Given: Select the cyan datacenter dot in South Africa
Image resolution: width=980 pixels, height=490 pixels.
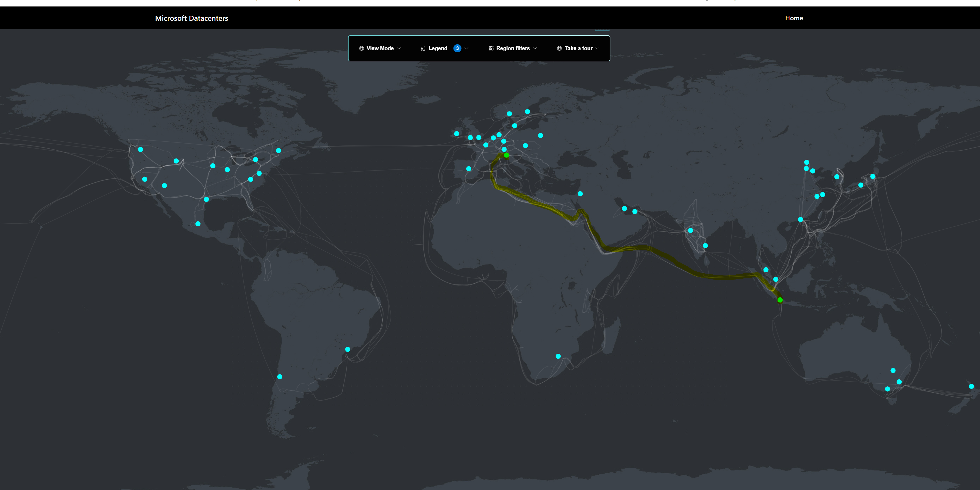Looking at the screenshot, I should tap(558, 356).
